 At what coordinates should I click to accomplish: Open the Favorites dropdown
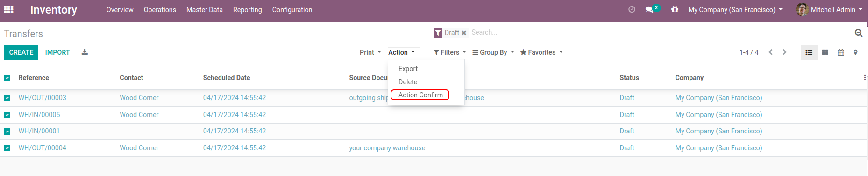tap(541, 52)
